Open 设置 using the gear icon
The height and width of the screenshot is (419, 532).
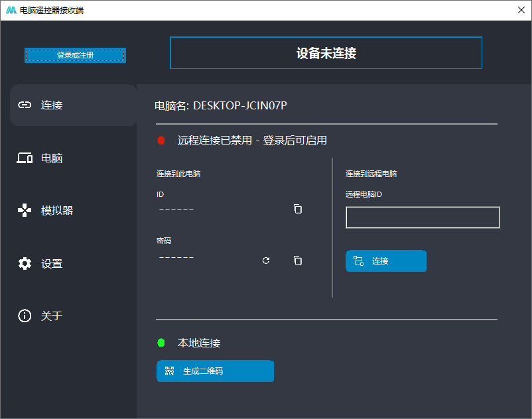(24, 263)
